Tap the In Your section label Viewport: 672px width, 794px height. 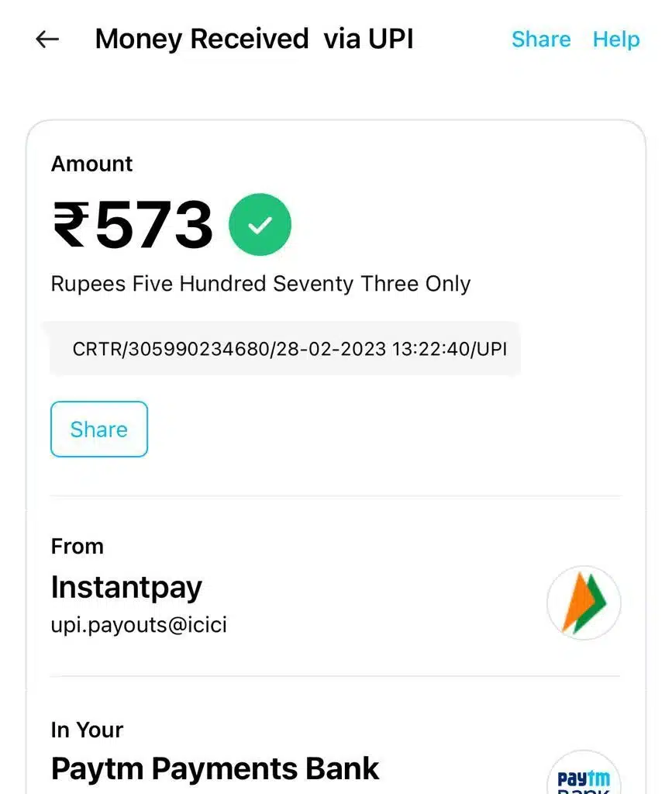tap(87, 730)
